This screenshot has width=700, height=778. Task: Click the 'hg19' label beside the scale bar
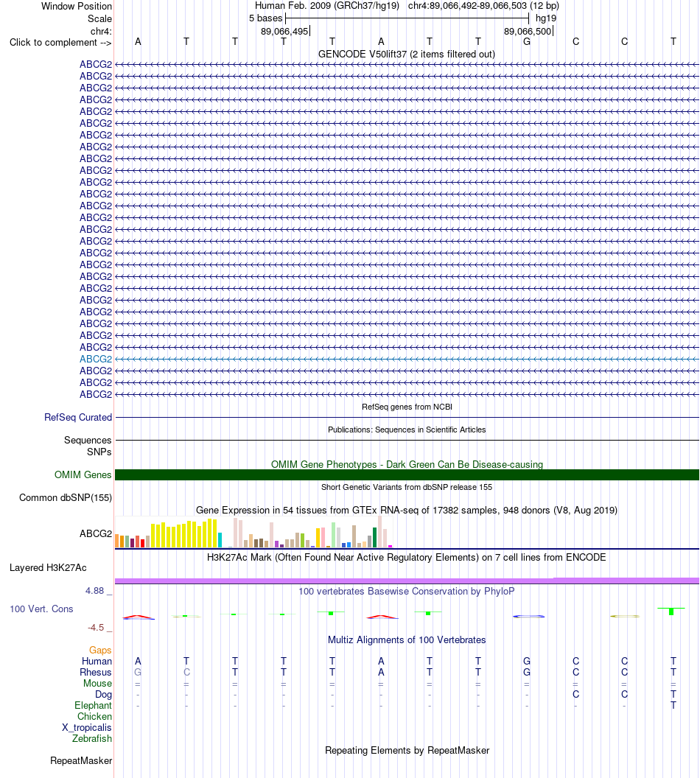[546, 18]
